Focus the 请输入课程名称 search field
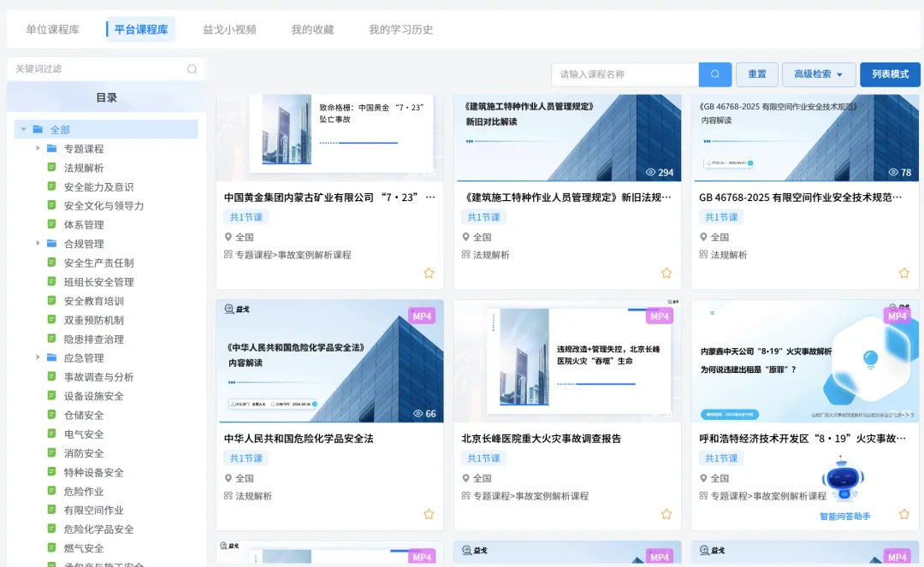 coord(625,74)
